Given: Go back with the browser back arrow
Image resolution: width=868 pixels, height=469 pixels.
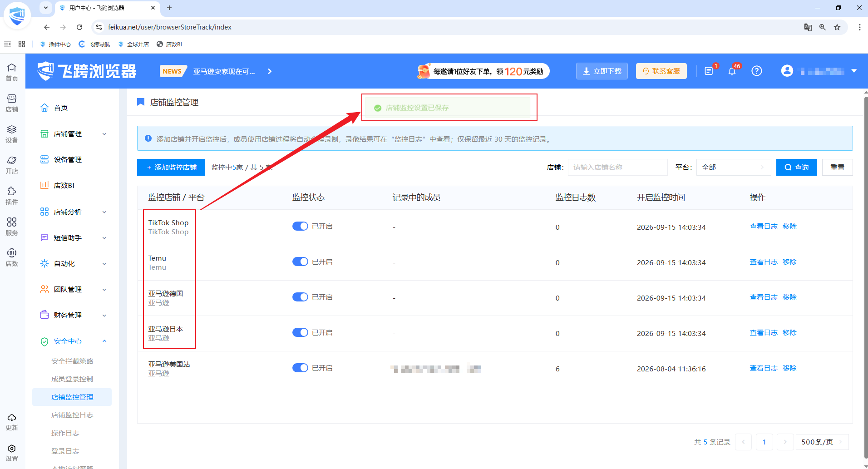Looking at the screenshot, I should tap(47, 27).
